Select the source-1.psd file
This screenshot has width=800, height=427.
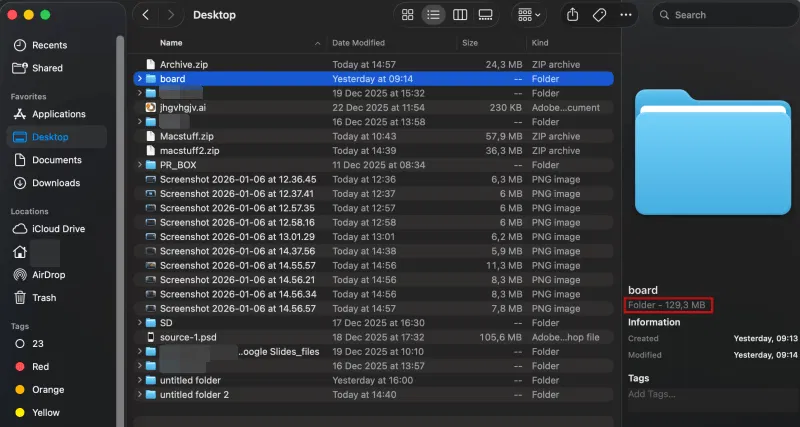(x=373, y=337)
